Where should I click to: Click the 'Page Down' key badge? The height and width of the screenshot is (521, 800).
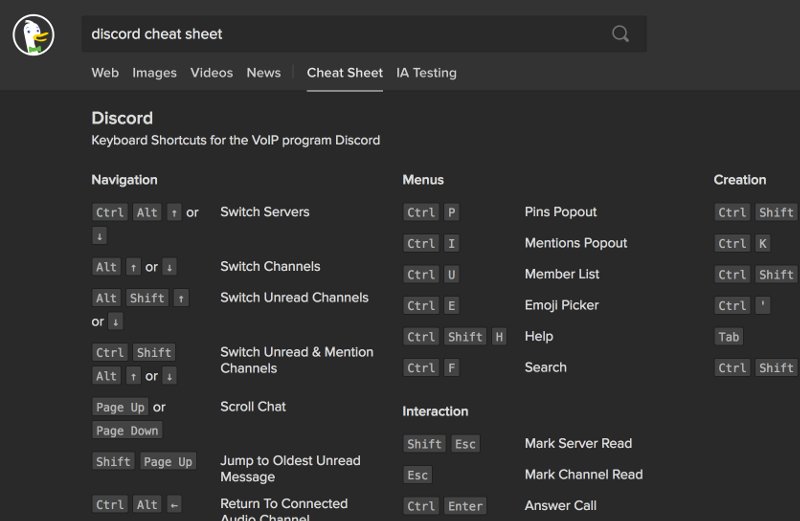tap(128, 431)
